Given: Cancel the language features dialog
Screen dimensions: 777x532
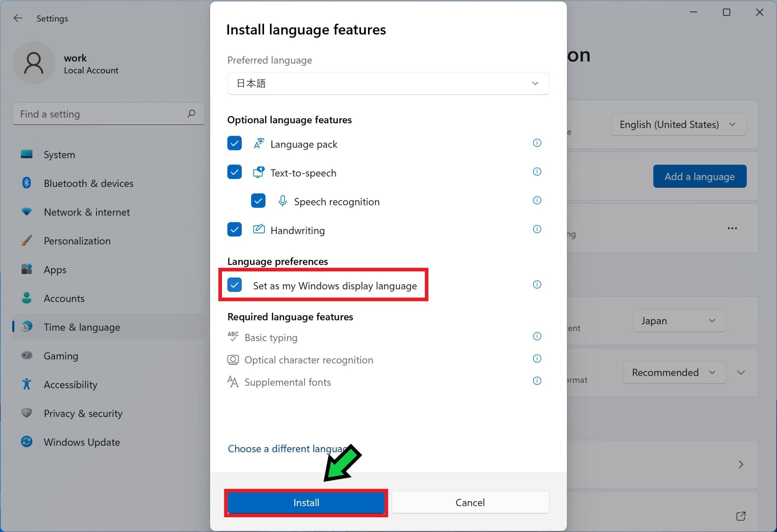Looking at the screenshot, I should 470,502.
